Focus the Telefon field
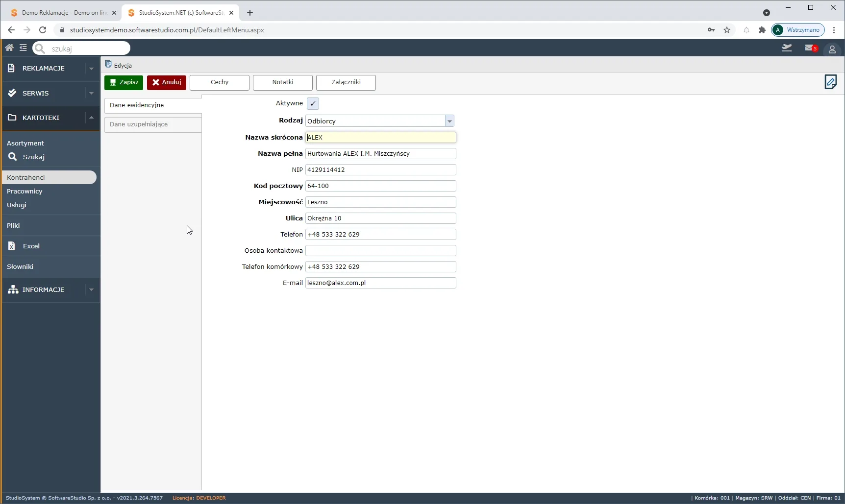 (x=381, y=234)
